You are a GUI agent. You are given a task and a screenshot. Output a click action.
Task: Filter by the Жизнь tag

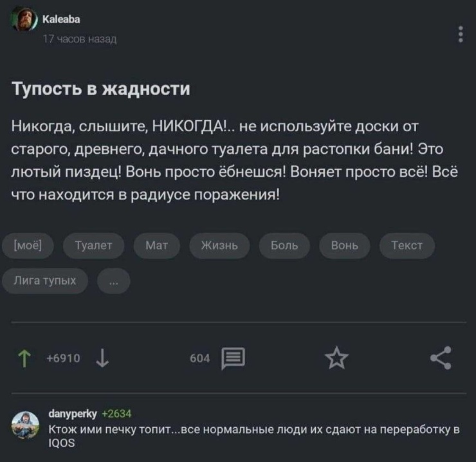(220, 245)
